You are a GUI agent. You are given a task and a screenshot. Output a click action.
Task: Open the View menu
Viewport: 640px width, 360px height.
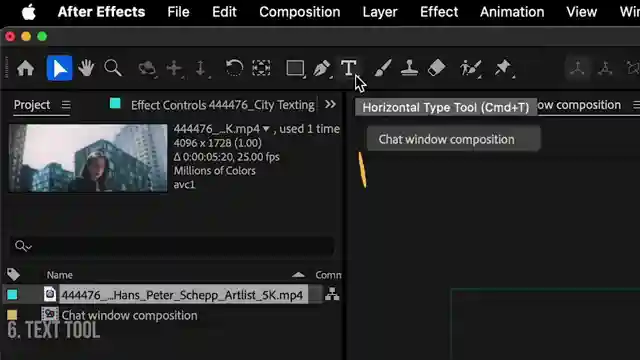coord(582,12)
